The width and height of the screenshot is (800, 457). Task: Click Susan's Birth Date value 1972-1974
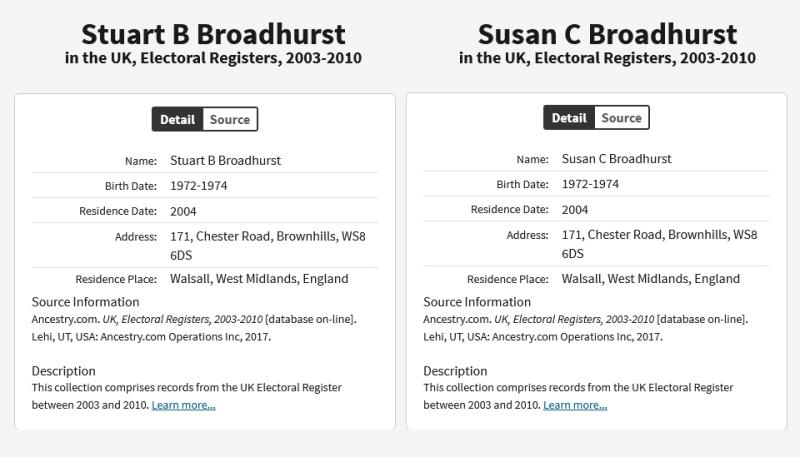point(590,184)
